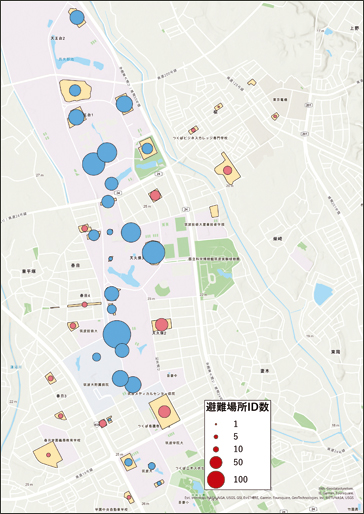Click the 春日 place label

tap(75, 265)
